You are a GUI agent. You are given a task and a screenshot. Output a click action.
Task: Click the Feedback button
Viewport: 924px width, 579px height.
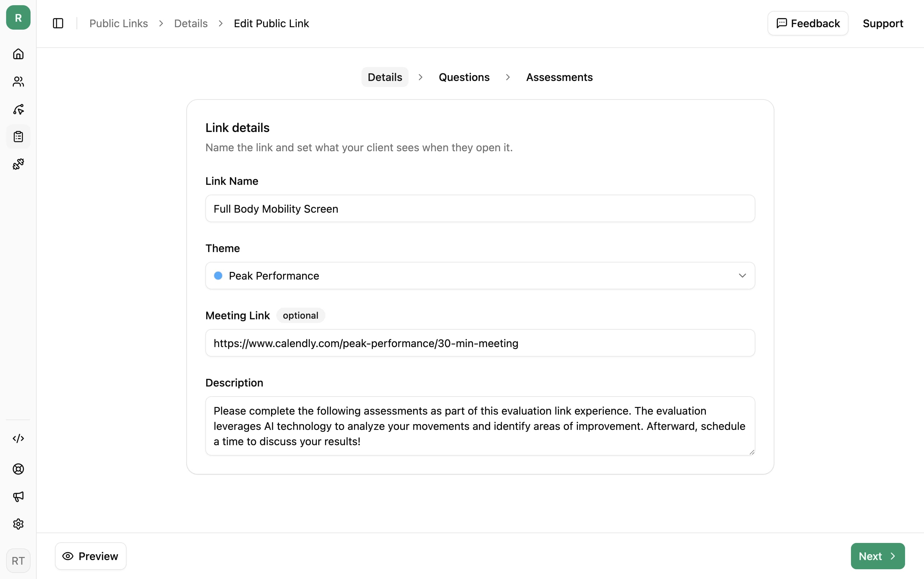808,23
